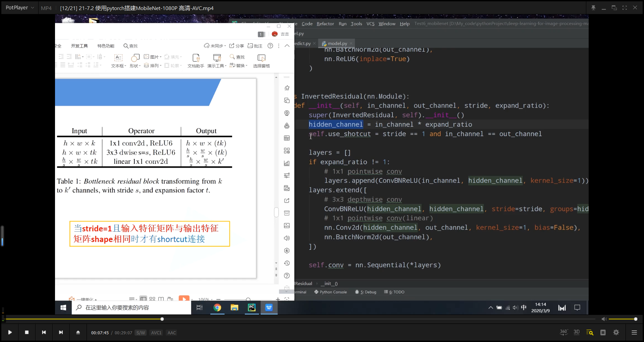The height and width of the screenshot is (342, 644).
Task: Collapse the WPS ribbon chevron
Action: [x=287, y=46]
